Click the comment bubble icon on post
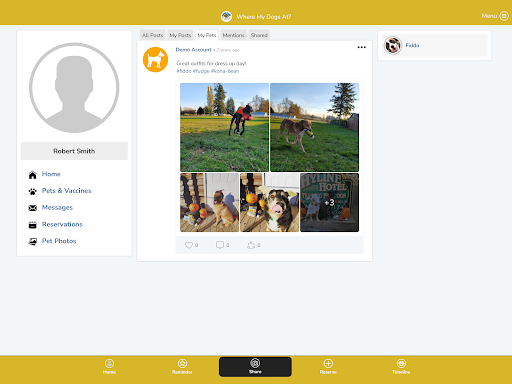The image size is (512, 384). [x=220, y=245]
